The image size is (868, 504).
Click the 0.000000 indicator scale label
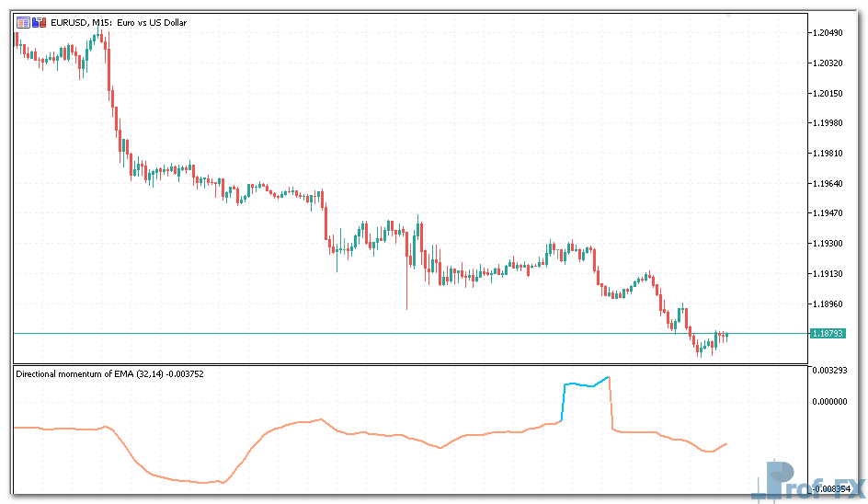[x=828, y=401]
